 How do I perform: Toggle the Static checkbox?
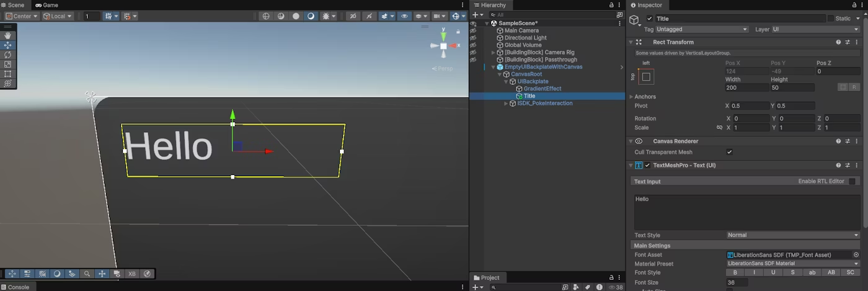click(x=831, y=19)
